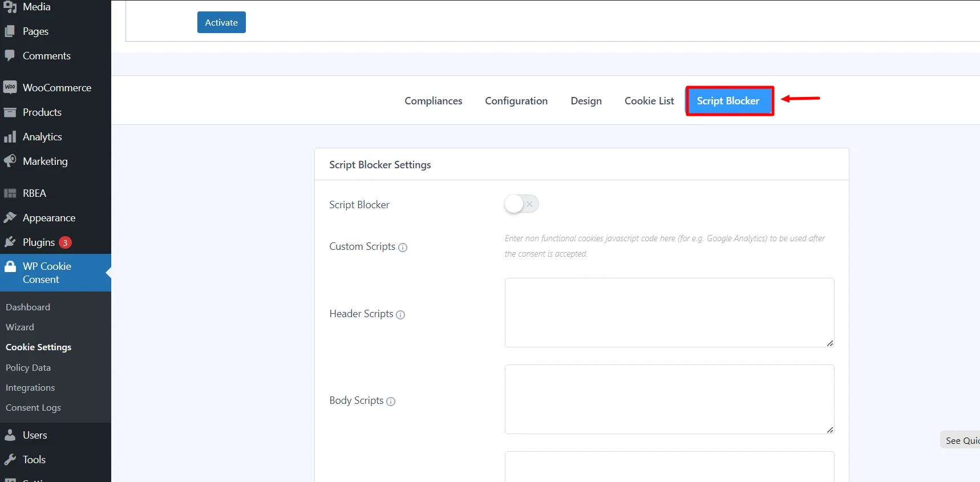Switch to the Configuration tab
The width and height of the screenshot is (980, 482).
516,101
